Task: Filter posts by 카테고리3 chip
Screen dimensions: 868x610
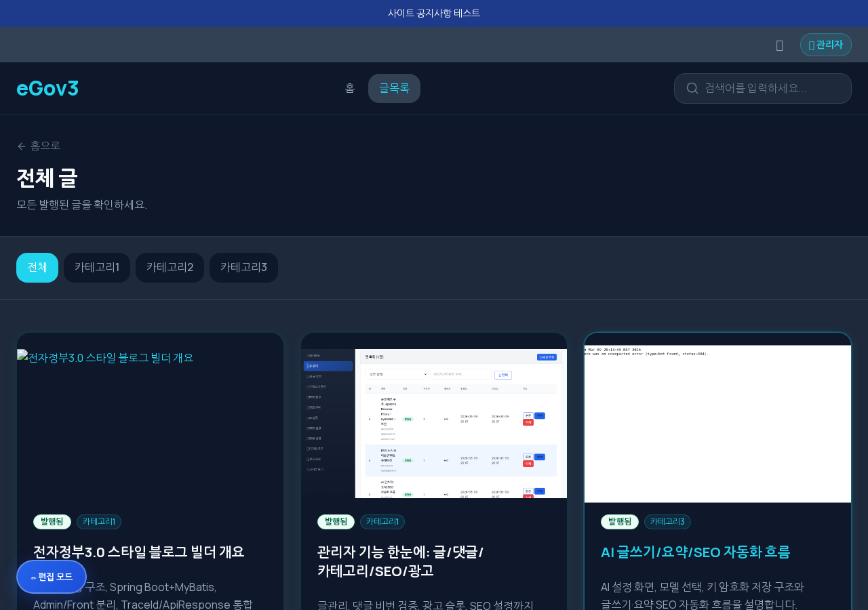Action: pyautogui.click(x=243, y=268)
